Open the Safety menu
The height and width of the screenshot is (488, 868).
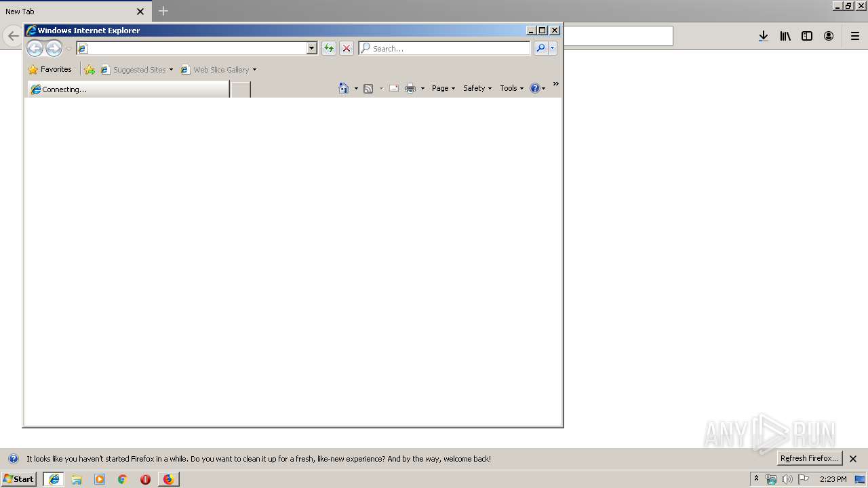tap(477, 88)
